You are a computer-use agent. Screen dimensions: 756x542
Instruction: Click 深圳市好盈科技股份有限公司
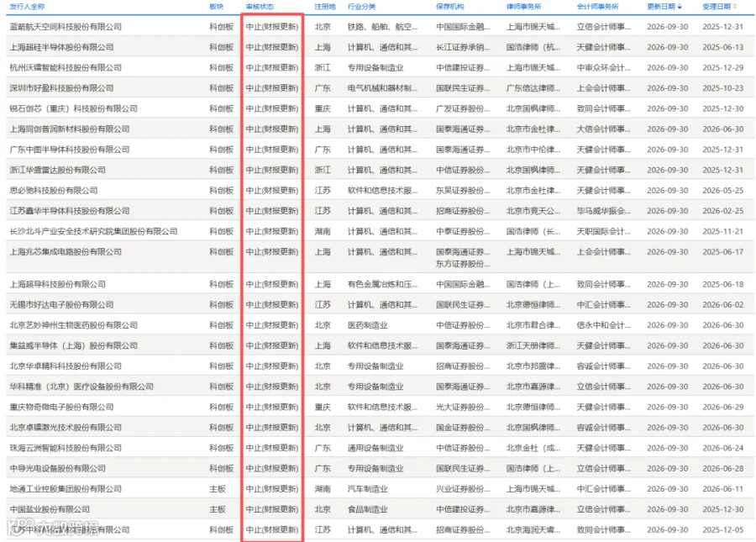click(x=61, y=88)
